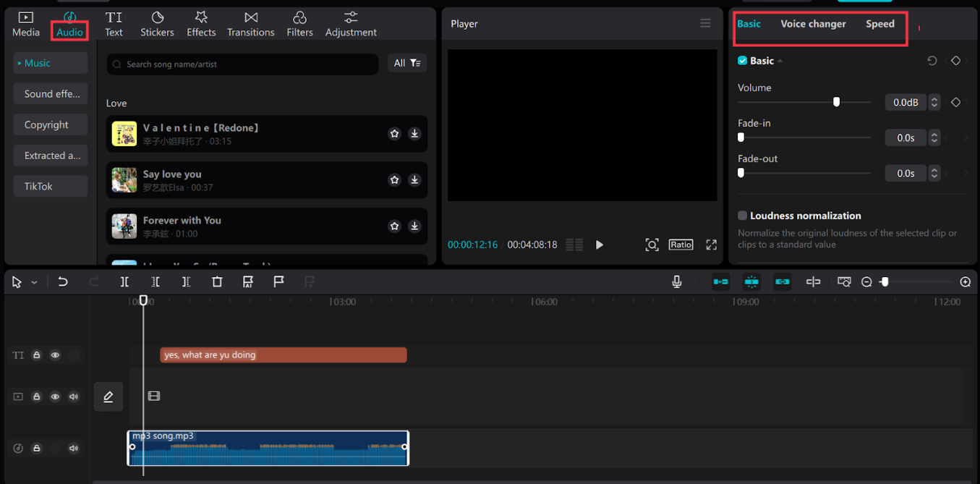Enter fullscreen player mode

point(712,245)
